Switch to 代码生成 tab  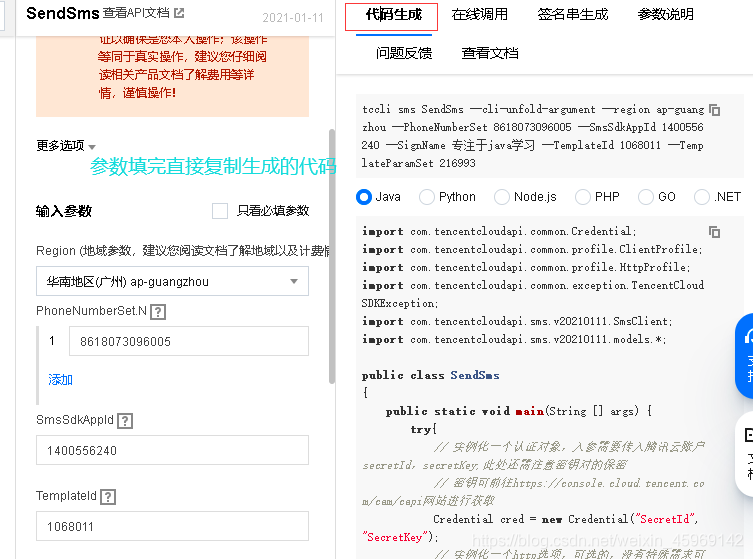pos(393,15)
